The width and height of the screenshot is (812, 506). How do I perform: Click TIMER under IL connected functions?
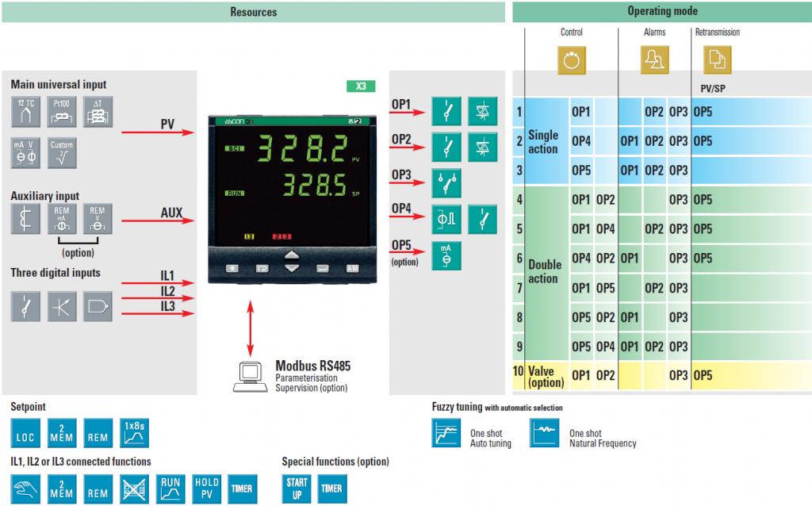click(243, 489)
